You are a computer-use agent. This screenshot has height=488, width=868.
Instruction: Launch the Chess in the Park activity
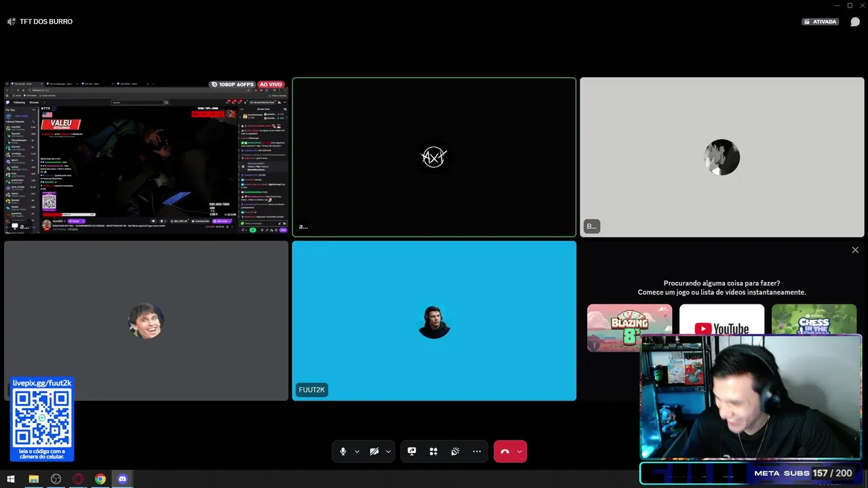point(814,319)
